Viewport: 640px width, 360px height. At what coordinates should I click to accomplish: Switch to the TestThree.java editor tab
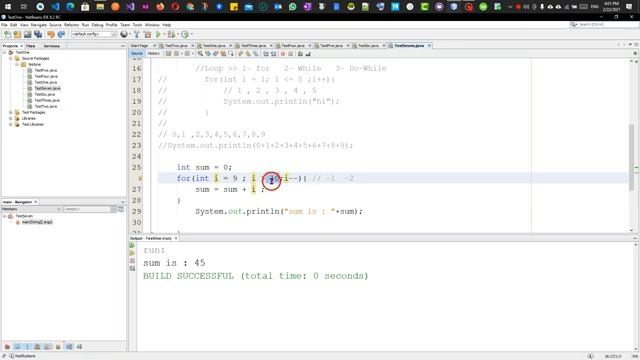(253, 46)
